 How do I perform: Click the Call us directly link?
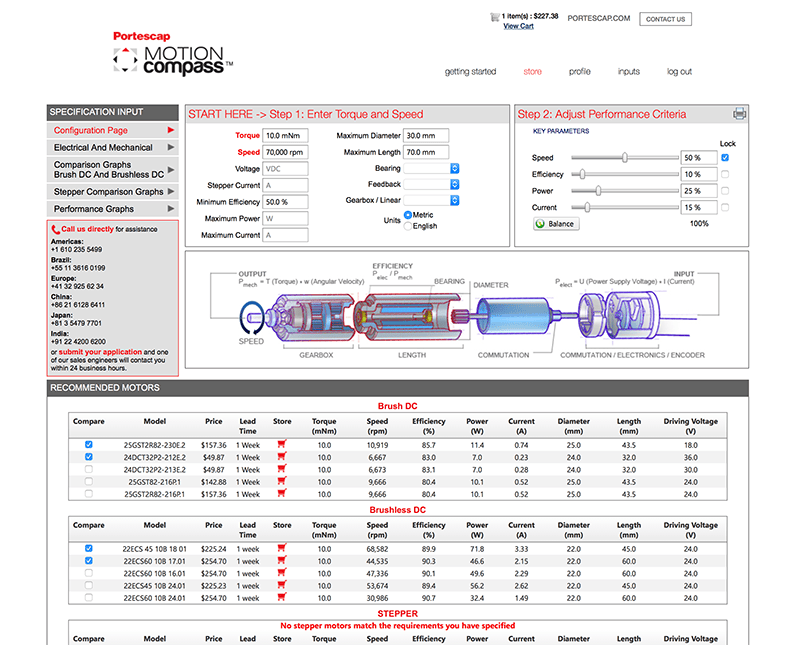tap(87, 229)
